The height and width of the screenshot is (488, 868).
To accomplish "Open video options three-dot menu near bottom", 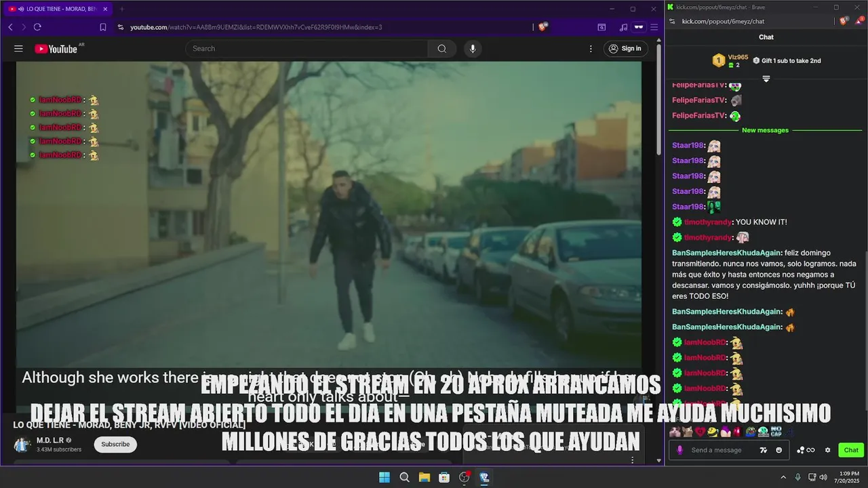I will click(x=633, y=460).
